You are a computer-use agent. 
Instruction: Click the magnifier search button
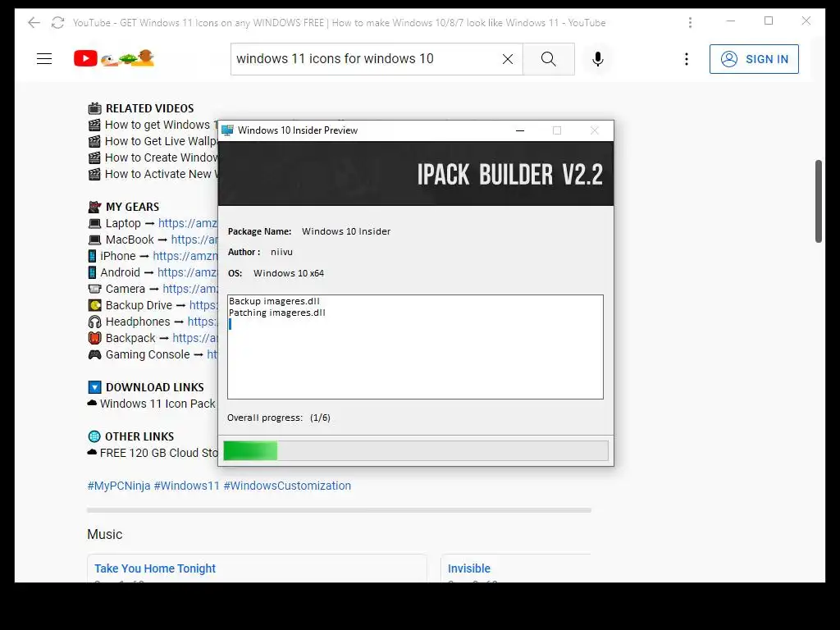click(x=549, y=59)
